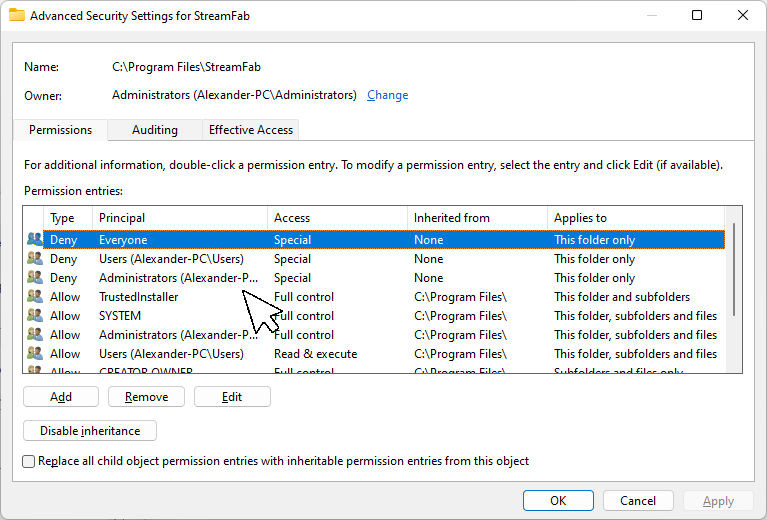This screenshot has width=767, height=520.
Task: Click the user icon beside TrustedInstaller
Action: click(x=35, y=297)
